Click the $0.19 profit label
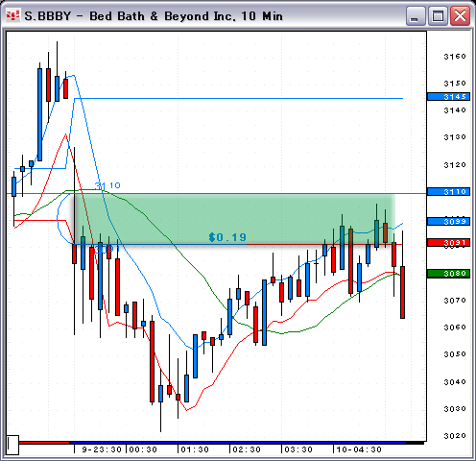Screen dimensions: 476x461 coord(227,237)
